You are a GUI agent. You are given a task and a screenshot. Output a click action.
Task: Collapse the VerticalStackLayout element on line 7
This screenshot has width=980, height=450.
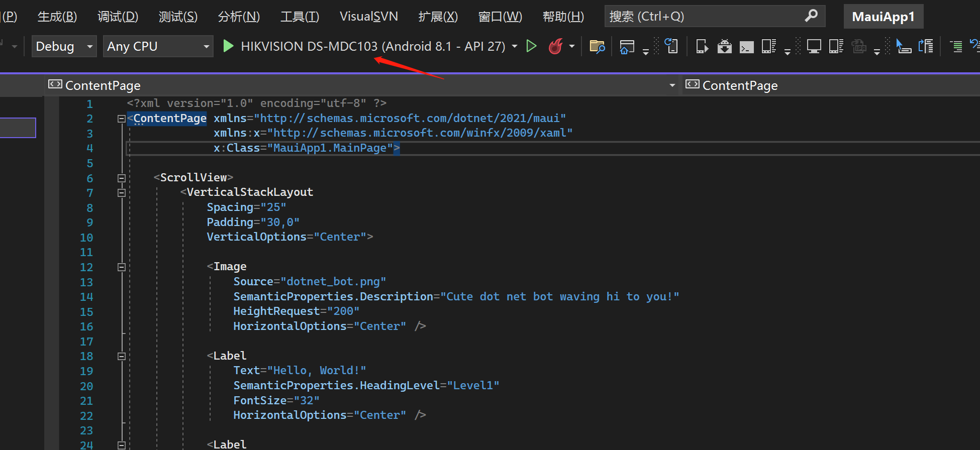(x=121, y=193)
